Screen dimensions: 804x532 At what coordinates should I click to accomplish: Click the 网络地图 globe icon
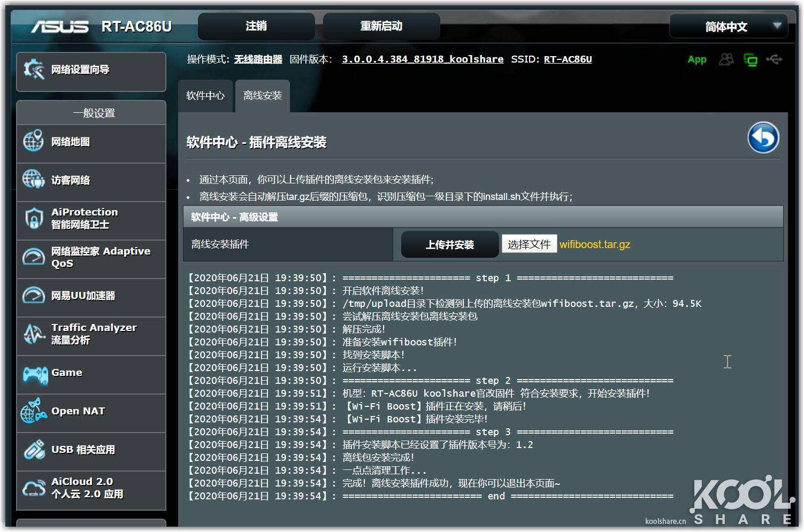click(33, 142)
